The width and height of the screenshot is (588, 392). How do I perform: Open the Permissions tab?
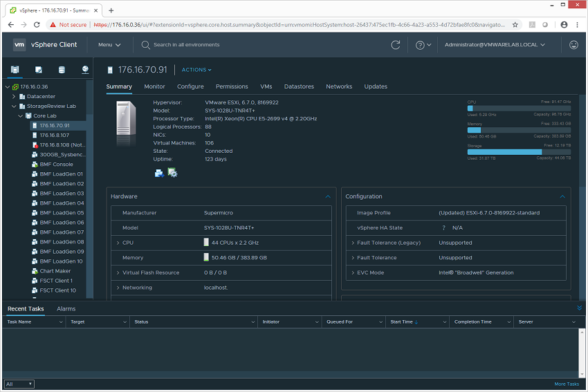(x=232, y=86)
